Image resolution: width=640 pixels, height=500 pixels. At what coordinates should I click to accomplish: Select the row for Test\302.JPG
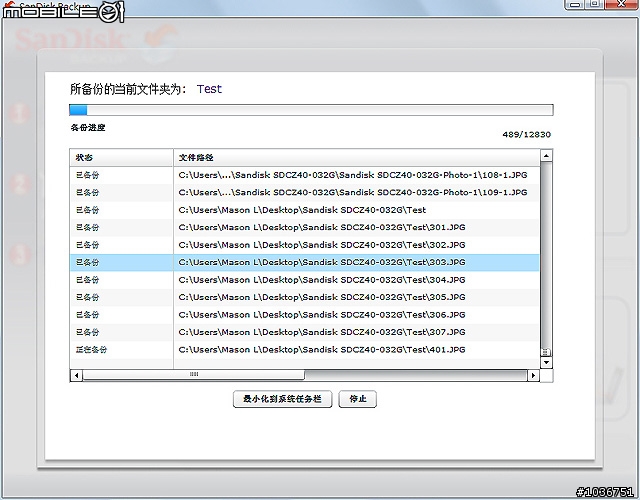pyautogui.click(x=304, y=245)
